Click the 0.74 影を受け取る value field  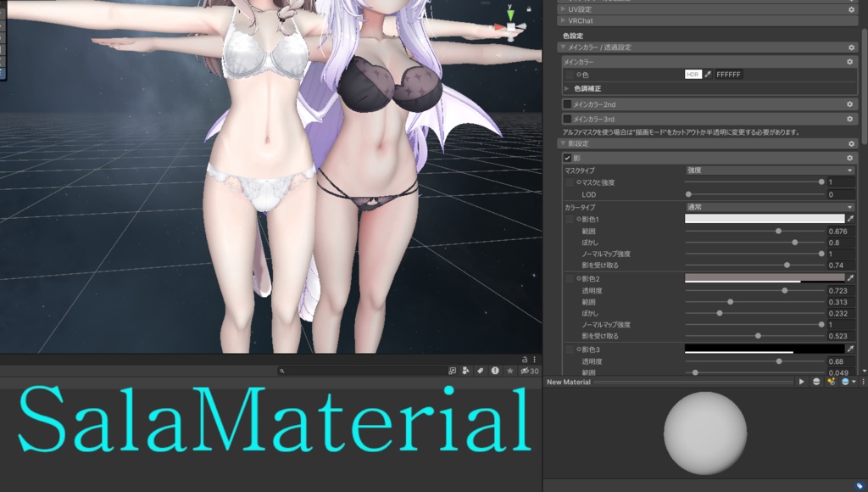click(841, 266)
